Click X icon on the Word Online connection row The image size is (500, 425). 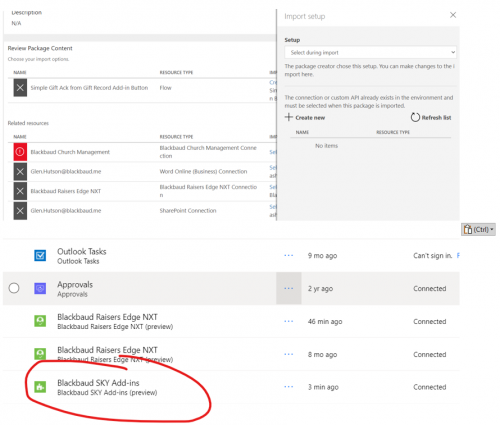20,171
